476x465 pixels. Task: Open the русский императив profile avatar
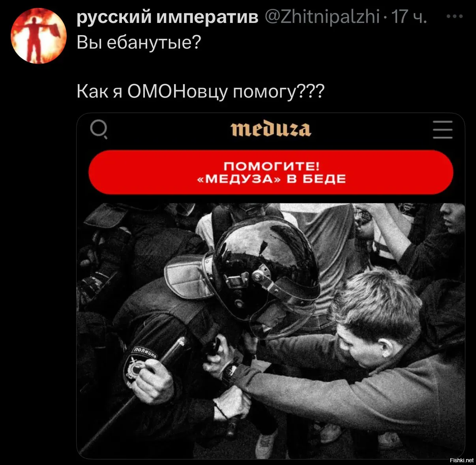pyautogui.click(x=38, y=36)
